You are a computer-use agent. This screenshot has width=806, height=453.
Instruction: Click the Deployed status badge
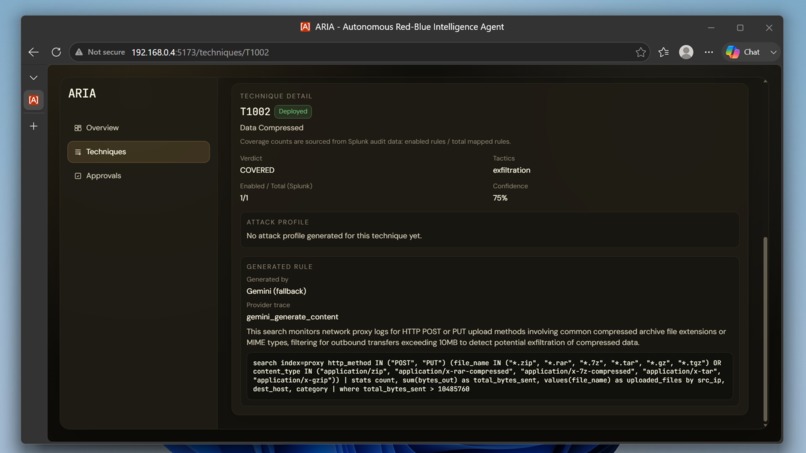pos(293,111)
